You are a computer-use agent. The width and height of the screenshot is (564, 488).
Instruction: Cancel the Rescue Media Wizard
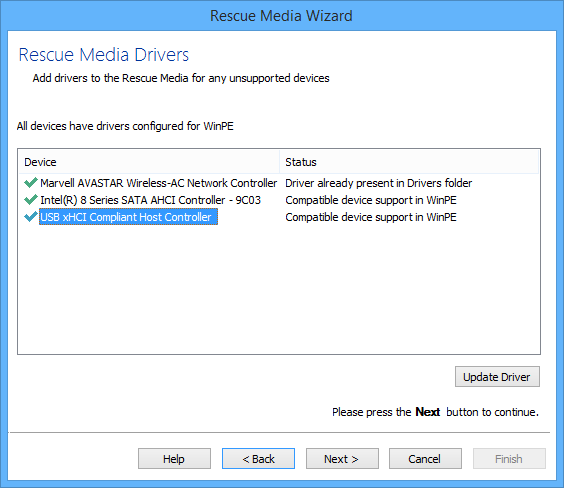pyautogui.click(x=425, y=459)
